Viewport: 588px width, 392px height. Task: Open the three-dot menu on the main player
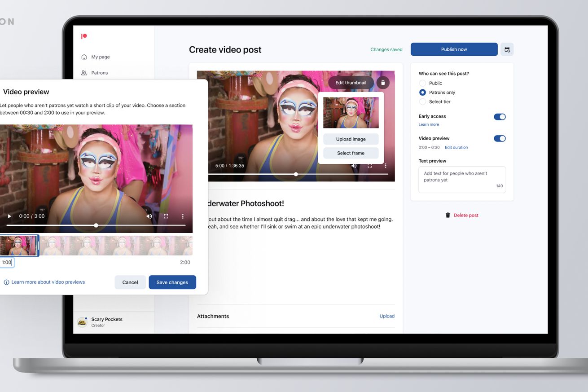(x=385, y=165)
